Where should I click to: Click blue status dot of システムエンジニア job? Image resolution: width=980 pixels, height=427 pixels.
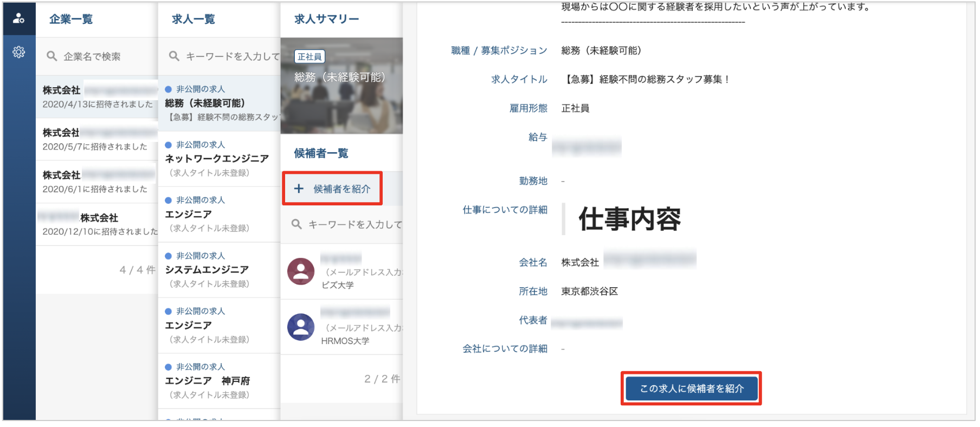[168, 256]
